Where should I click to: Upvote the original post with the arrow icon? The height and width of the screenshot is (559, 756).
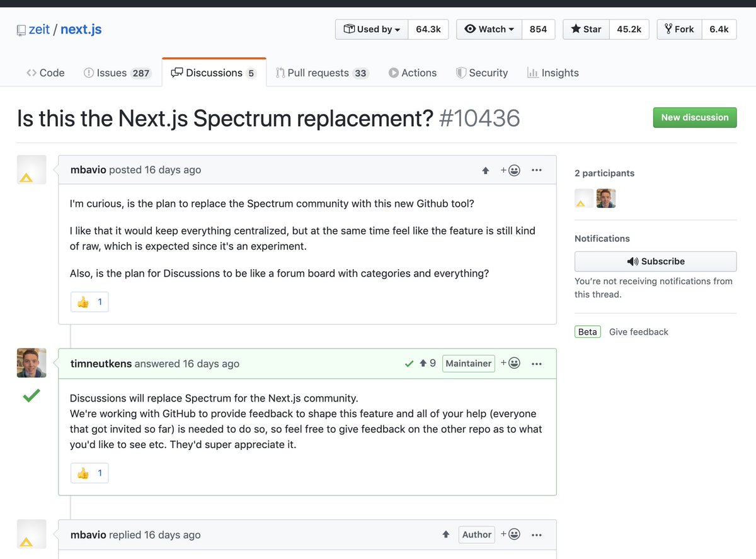485,170
